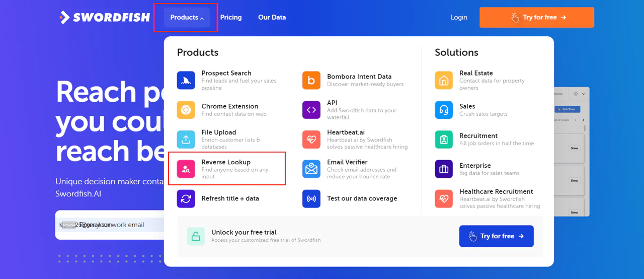Click the work email input field

coord(110,225)
